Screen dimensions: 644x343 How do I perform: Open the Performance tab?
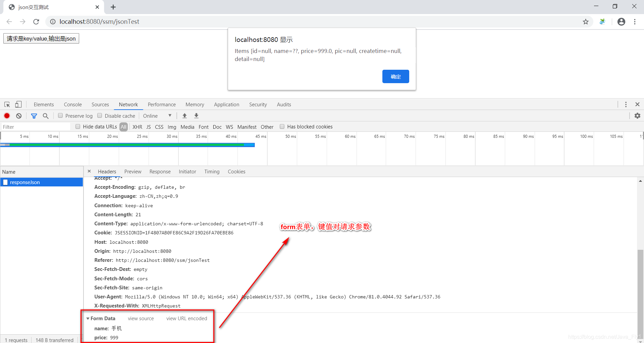(162, 105)
